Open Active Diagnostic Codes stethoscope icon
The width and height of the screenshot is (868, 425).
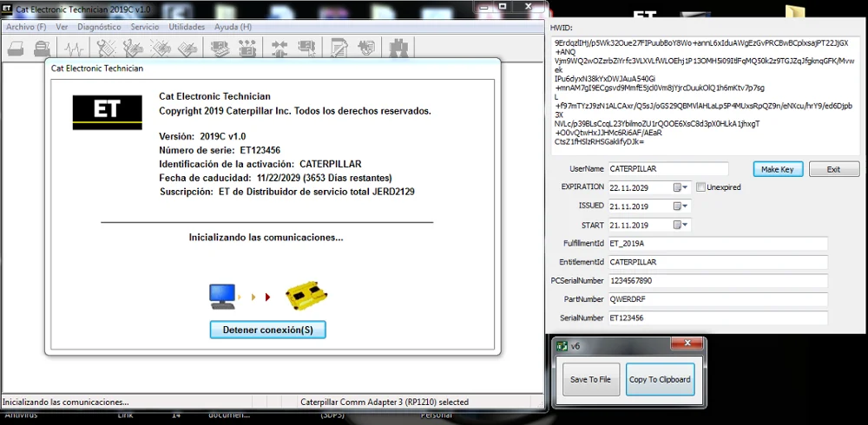106,49
